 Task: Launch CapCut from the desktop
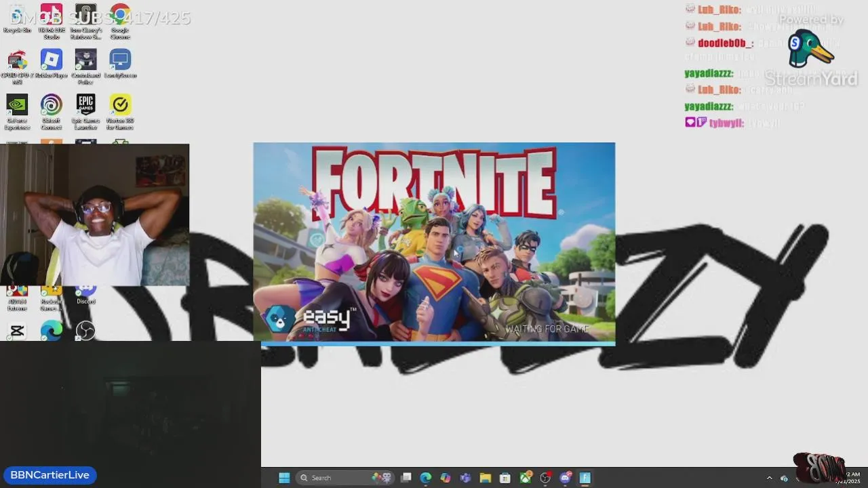pos(17,331)
